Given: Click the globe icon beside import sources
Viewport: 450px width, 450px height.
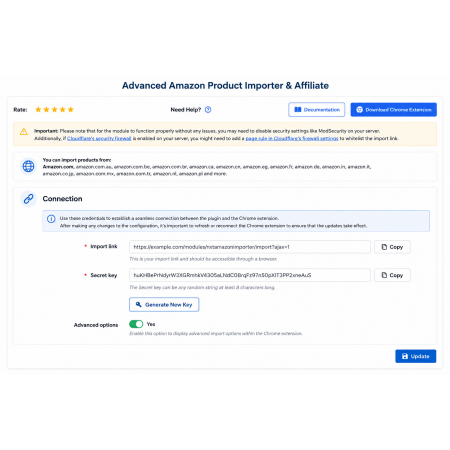Looking at the screenshot, I should [x=28, y=166].
